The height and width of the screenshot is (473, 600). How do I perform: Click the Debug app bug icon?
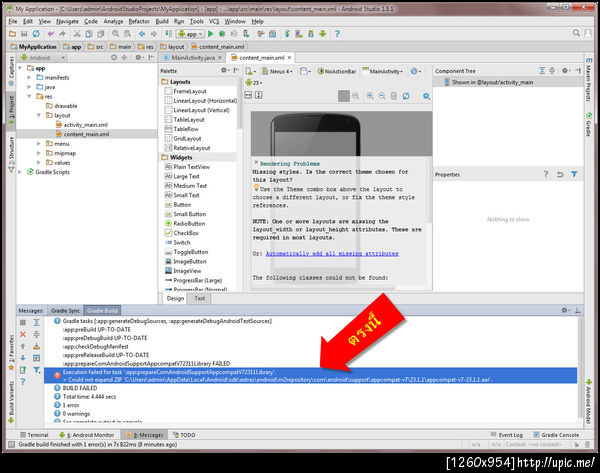(222, 34)
